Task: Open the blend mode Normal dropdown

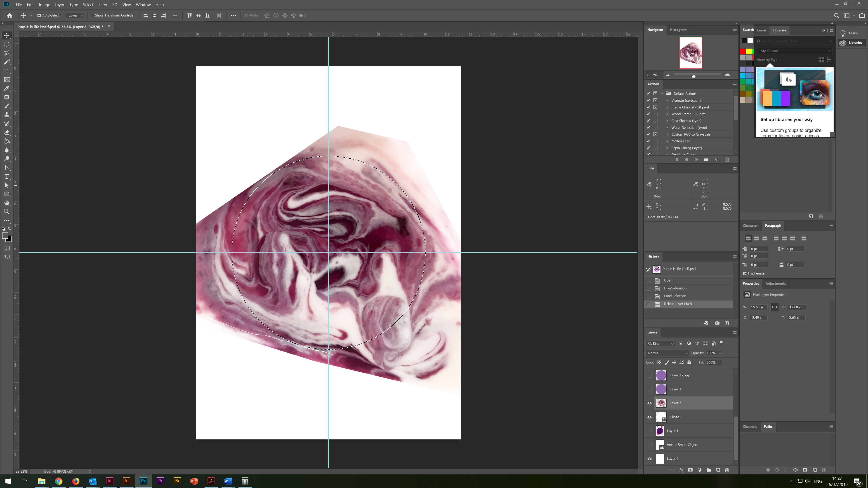Action: 667,353
